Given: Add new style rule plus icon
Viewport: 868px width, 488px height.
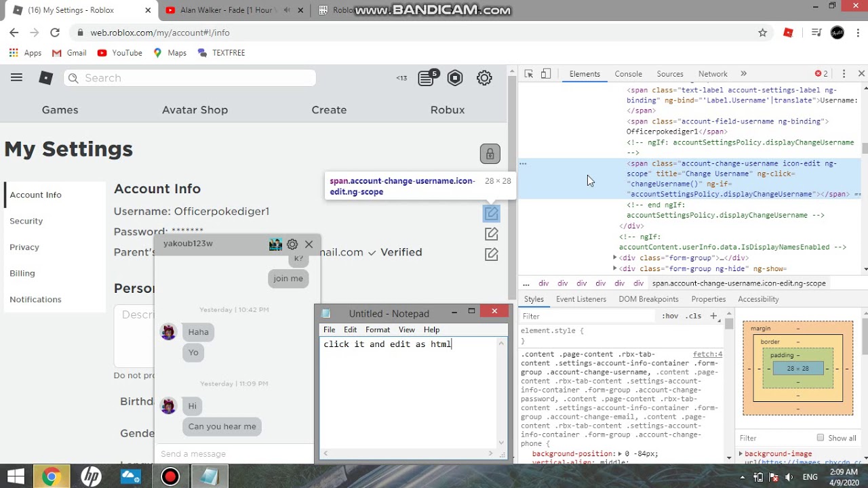Looking at the screenshot, I should click(x=713, y=316).
